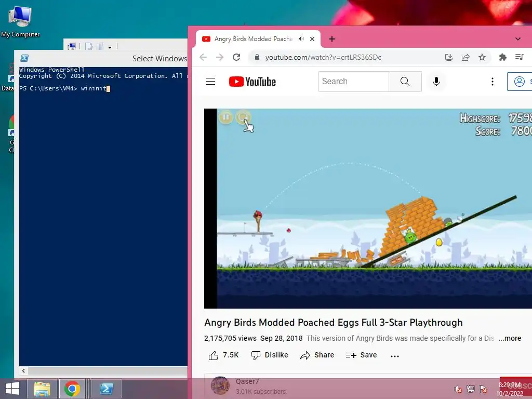Open Chrome extensions puzzle icon
Viewport: 532px width, 399px height.
pyautogui.click(x=503, y=57)
